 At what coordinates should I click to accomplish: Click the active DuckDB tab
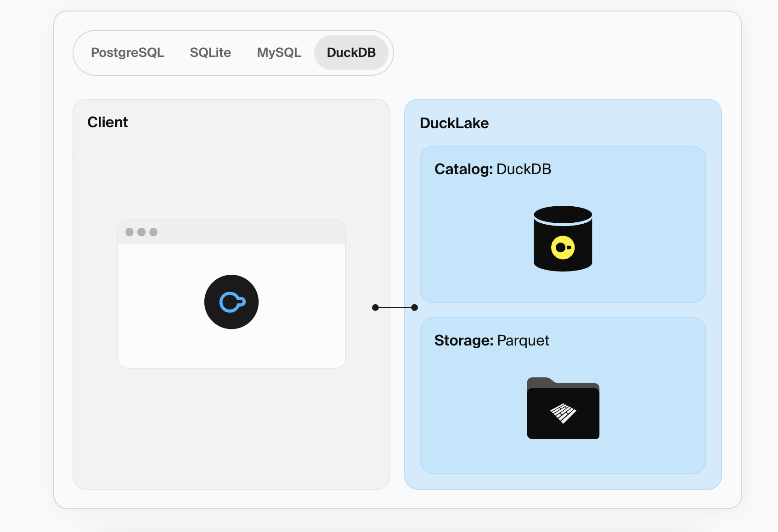[351, 53]
